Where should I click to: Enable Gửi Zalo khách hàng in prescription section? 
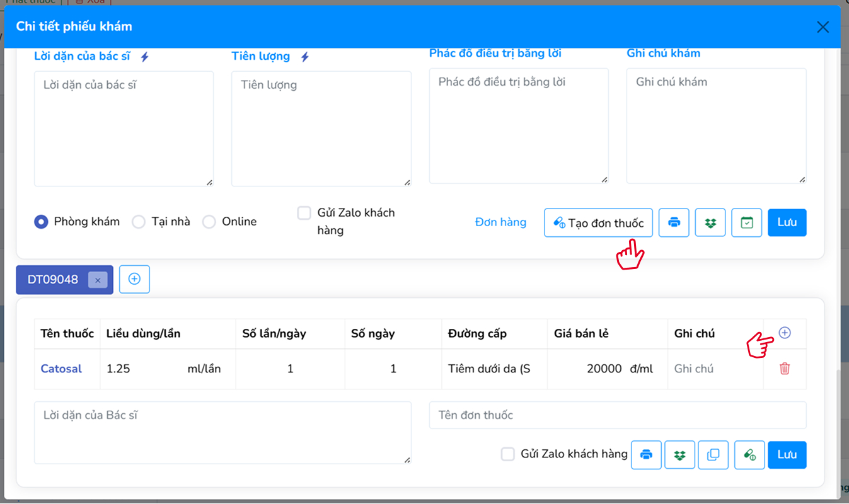[508, 454]
